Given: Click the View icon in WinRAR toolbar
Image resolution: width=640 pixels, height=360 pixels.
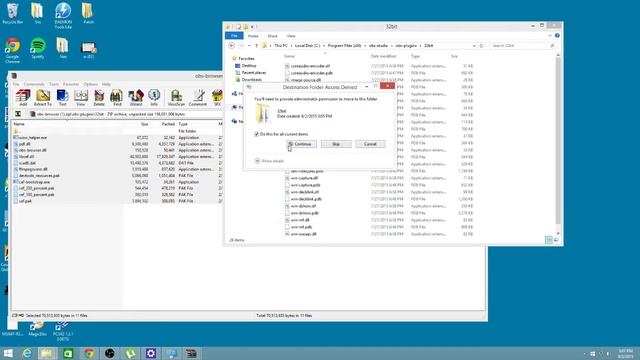Looking at the screenshot, I should tap(81, 98).
